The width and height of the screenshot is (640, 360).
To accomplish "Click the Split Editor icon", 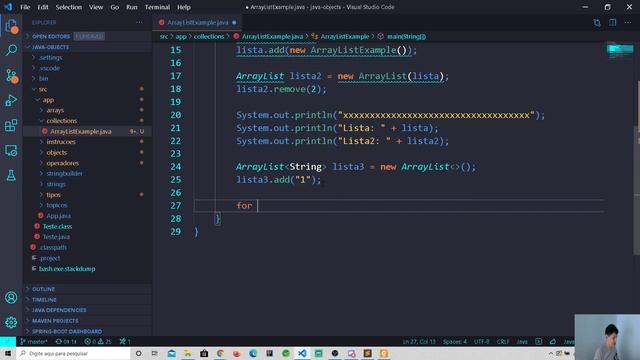I will click(613, 22).
